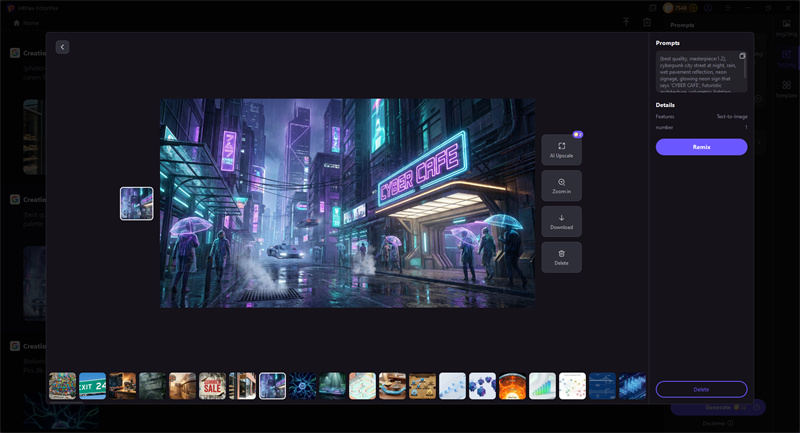Open the blue neuron thumbnail
The width and height of the screenshot is (800, 433).
click(303, 386)
